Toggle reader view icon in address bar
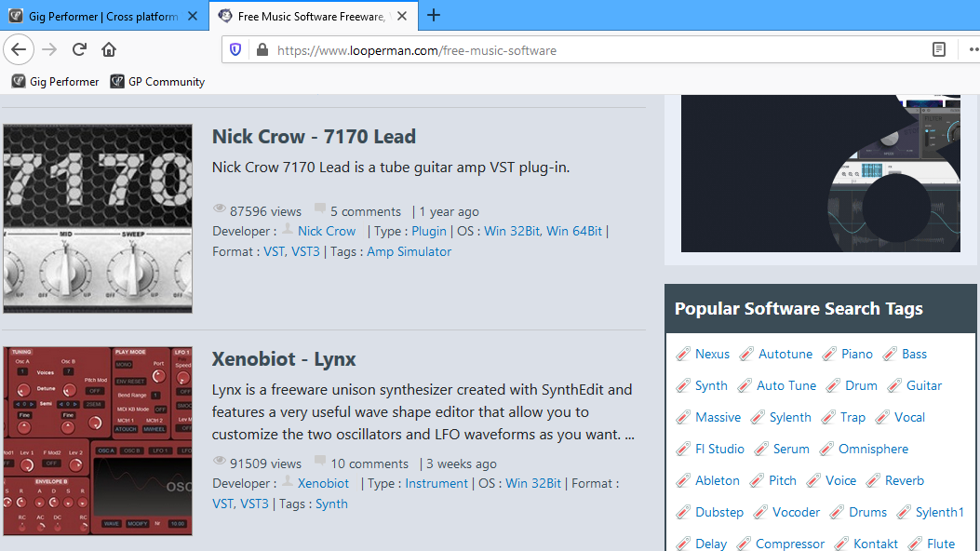 pyautogui.click(x=939, y=50)
